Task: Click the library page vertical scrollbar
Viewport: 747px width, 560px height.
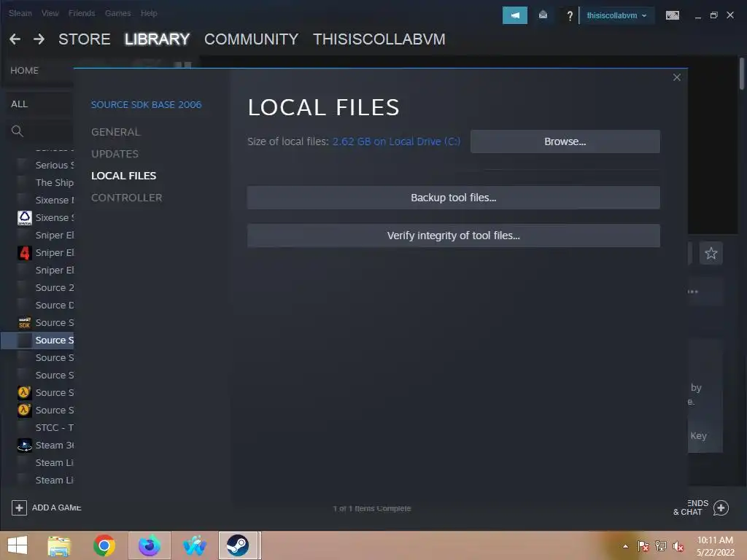Action: (x=742, y=74)
